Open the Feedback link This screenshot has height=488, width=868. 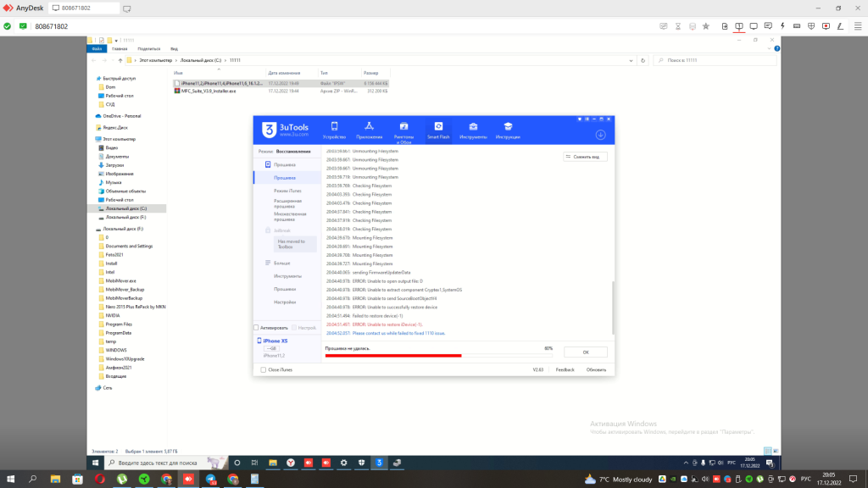(x=565, y=369)
